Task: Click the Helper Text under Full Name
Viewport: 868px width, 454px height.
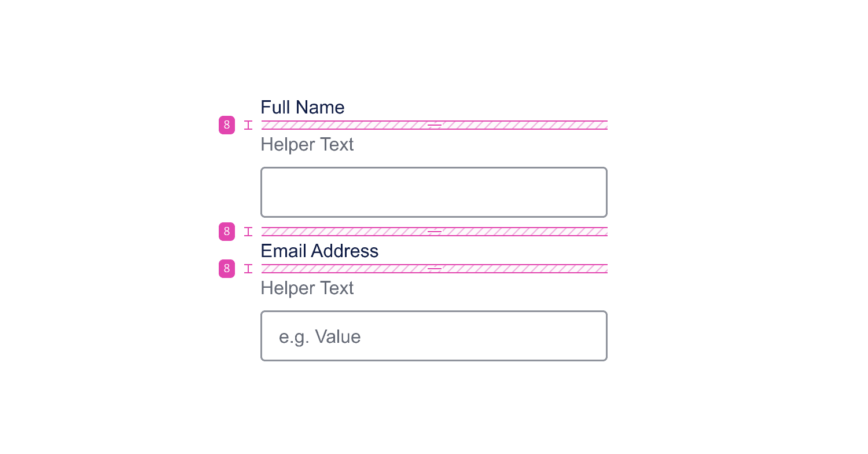Action: click(307, 144)
